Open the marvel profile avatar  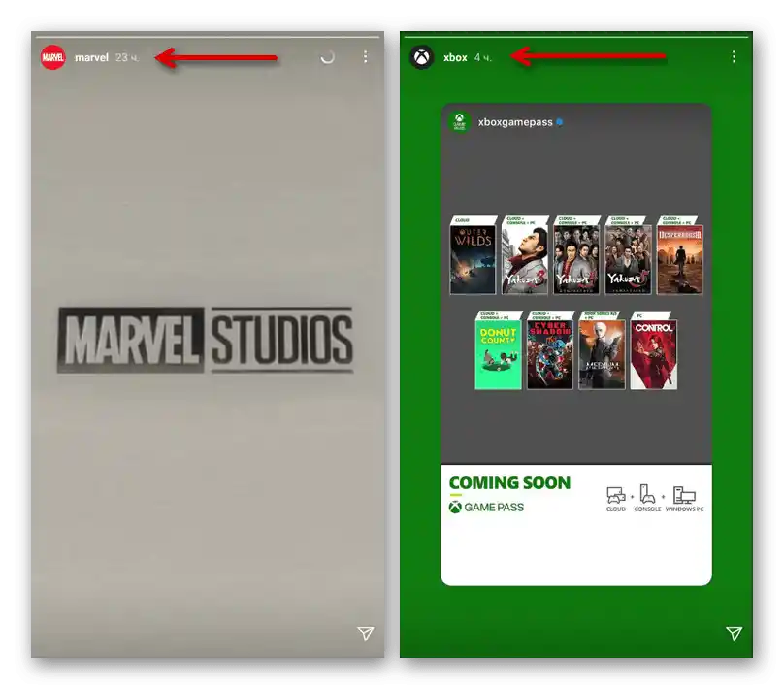(53, 57)
